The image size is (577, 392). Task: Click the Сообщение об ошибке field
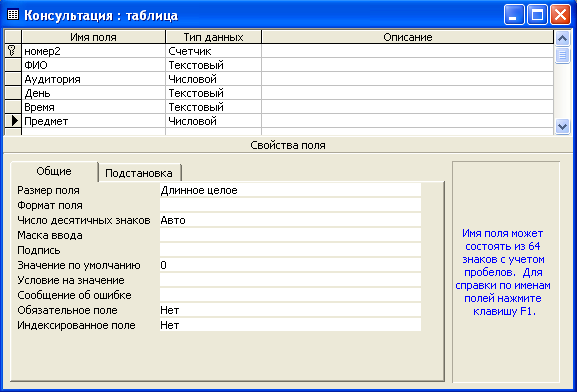pos(290,295)
